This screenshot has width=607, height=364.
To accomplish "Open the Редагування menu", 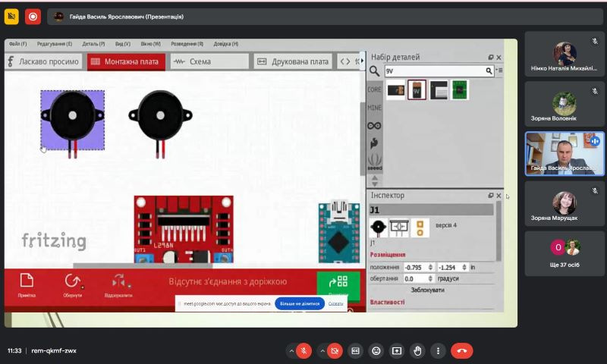I will [54, 44].
